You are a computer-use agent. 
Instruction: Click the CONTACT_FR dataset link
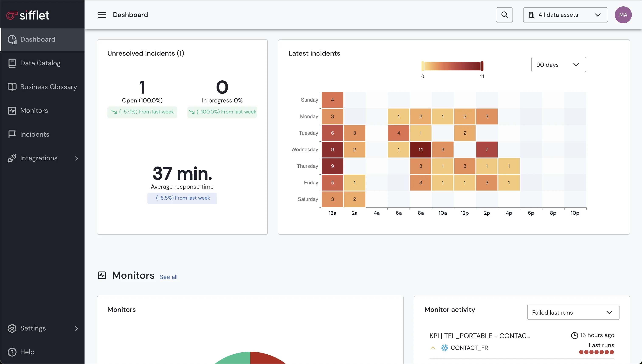click(469, 348)
